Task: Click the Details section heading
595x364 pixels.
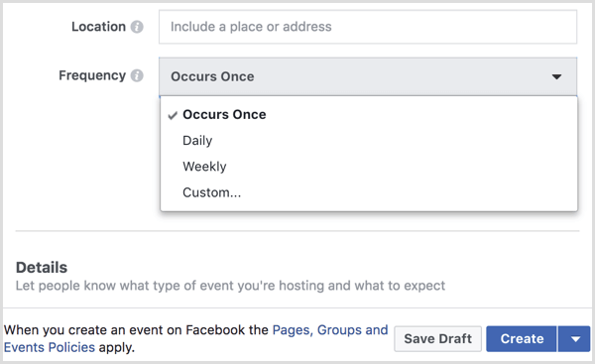Action: (x=42, y=268)
